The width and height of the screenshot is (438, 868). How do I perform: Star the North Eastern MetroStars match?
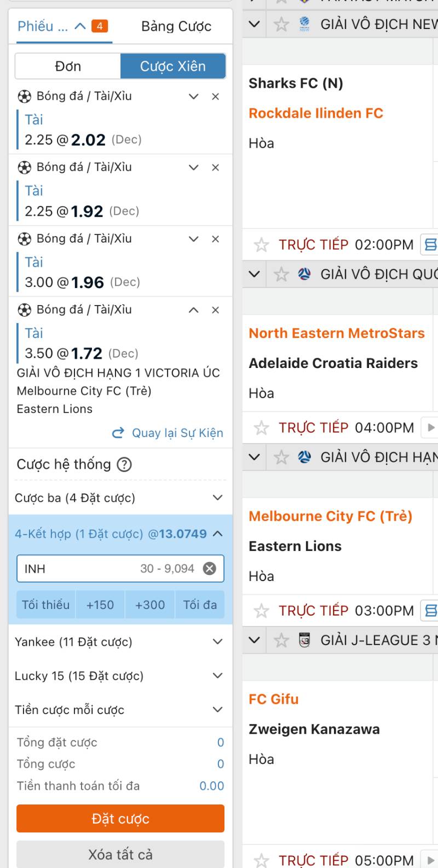pos(262,428)
